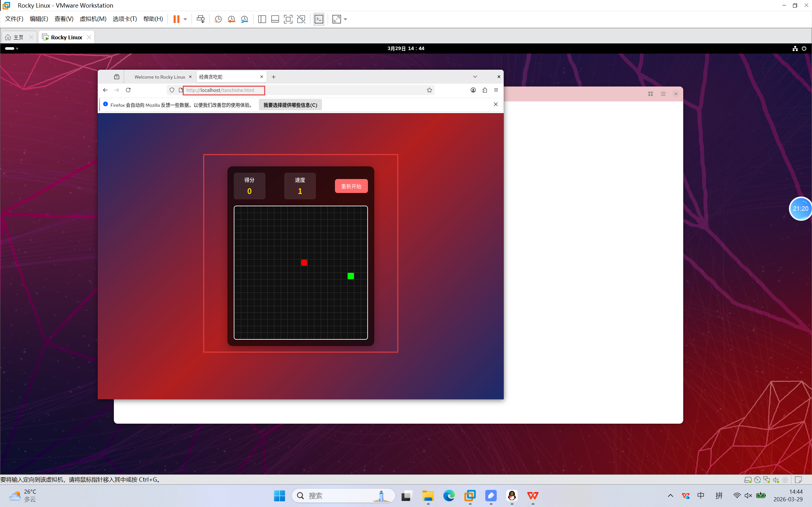The image size is (812, 507).
Task: Click the VMware send Ctrl+Alt+Del icon
Action: tap(201, 19)
